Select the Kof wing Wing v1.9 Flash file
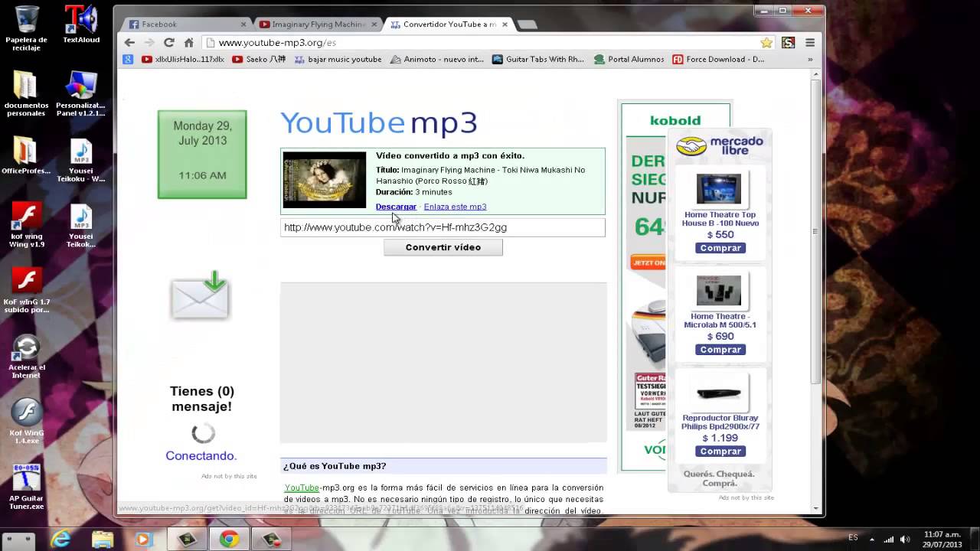 coord(27,226)
